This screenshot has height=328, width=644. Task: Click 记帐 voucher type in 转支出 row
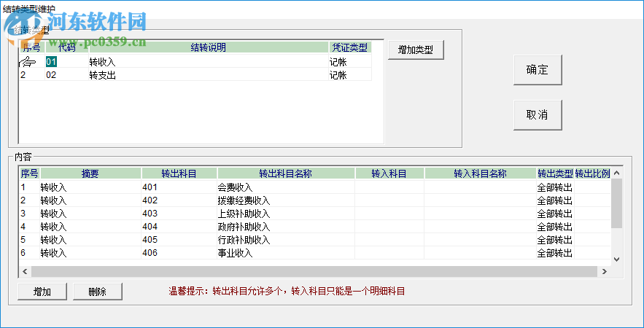point(338,75)
